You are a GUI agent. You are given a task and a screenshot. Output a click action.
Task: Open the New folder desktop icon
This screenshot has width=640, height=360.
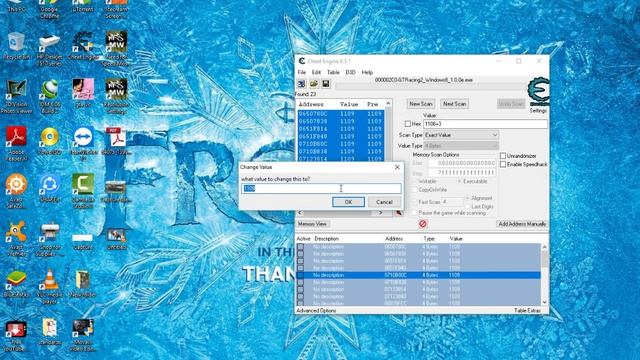pyautogui.click(x=83, y=283)
